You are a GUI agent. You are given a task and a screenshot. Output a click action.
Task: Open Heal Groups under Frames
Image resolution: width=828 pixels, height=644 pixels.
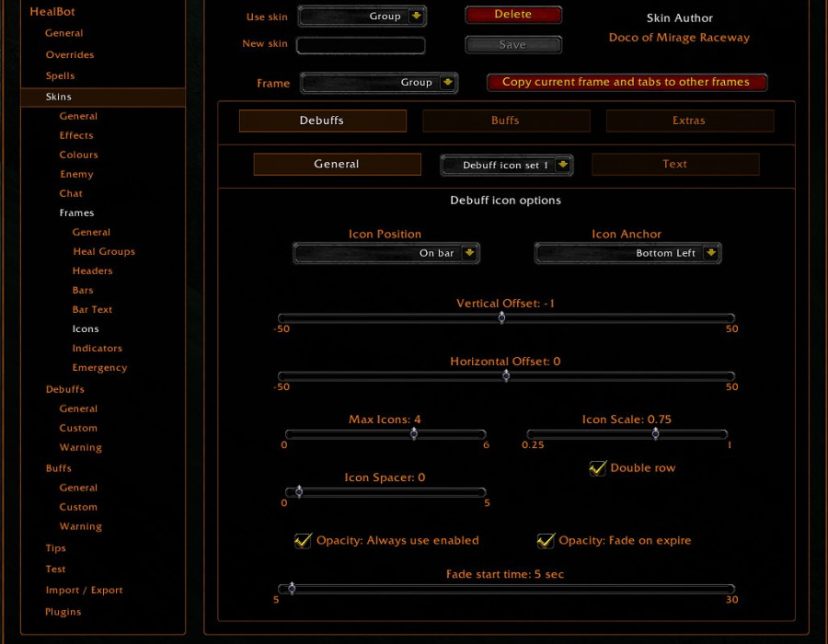[104, 252]
